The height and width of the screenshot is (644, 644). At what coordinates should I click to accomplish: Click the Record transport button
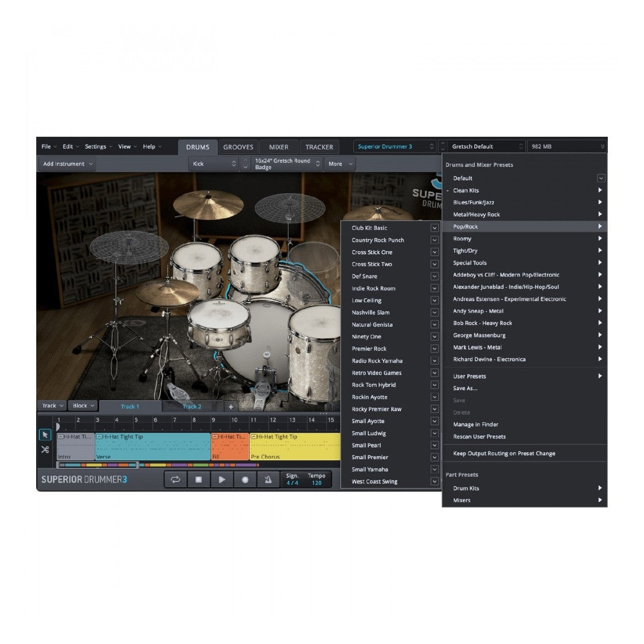(245, 480)
